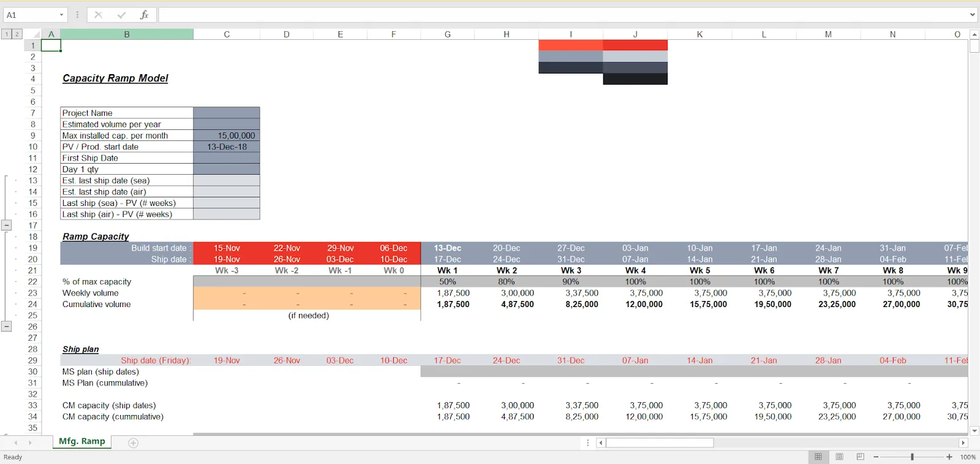Click horizontal scrollbar right arrow
The image size is (980, 464).
(x=963, y=443)
